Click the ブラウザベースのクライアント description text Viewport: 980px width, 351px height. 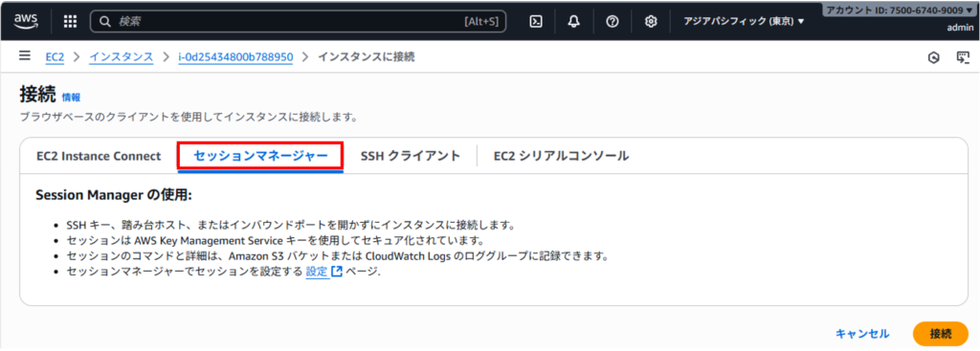pyautogui.click(x=189, y=117)
